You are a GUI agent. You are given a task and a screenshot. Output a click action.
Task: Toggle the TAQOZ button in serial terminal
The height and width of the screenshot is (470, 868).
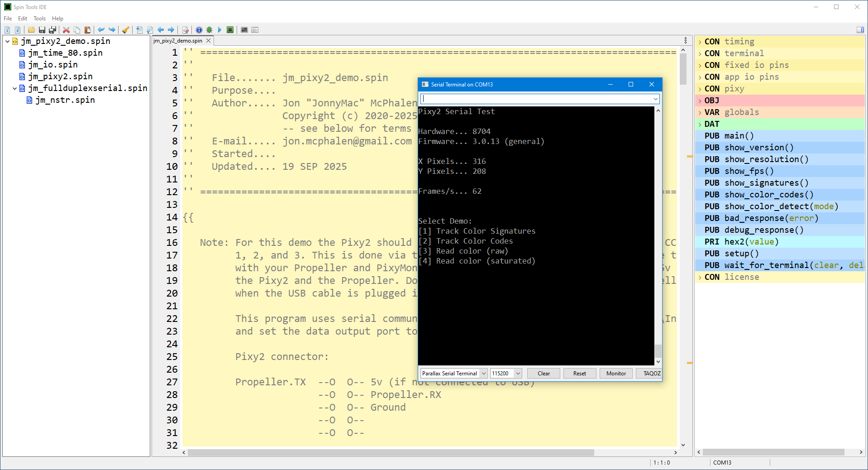click(651, 374)
